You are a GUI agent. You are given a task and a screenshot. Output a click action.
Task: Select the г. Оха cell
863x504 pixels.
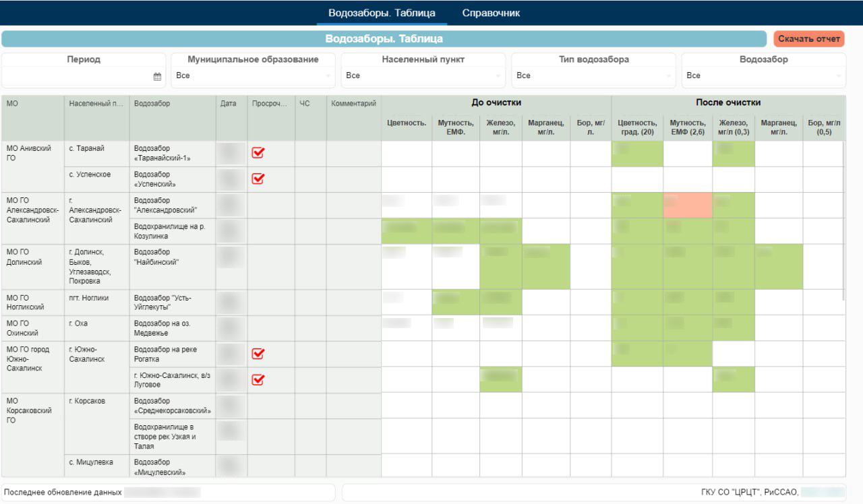point(97,328)
